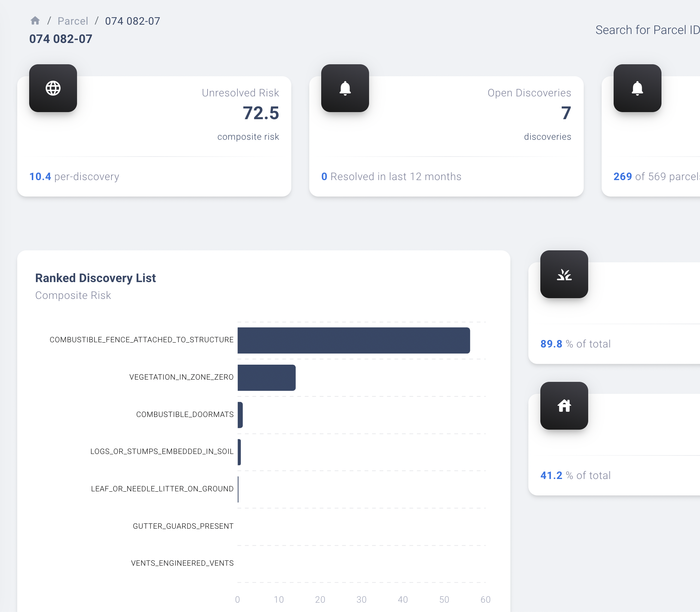This screenshot has width=700, height=612.
Task: Click the house icon on the 41.2% card
Action: 564,406
